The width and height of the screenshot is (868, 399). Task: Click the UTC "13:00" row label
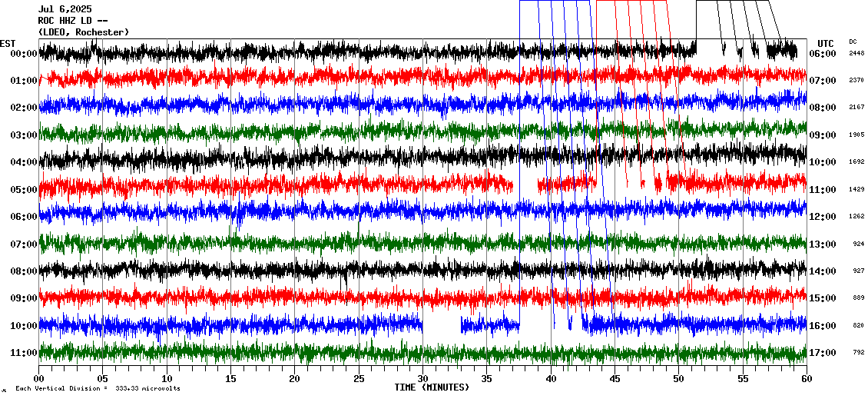click(x=823, y=244)
